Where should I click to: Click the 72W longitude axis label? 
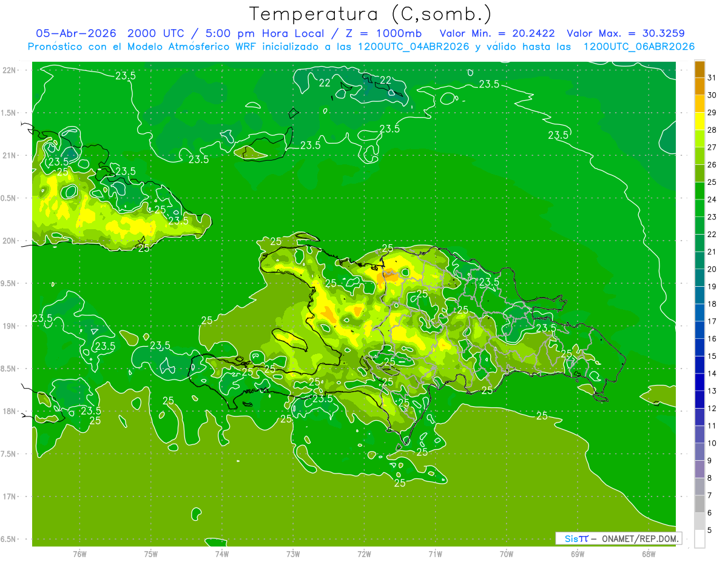[x=364, y=554]
